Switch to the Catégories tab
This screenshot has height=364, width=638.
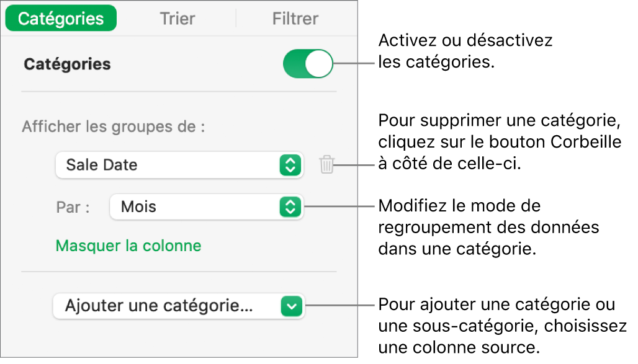pyautogui.click(x=61, y=19)
